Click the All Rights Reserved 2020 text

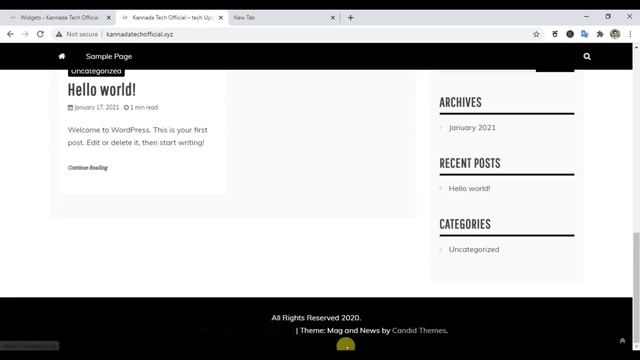(x=316, y=318)
